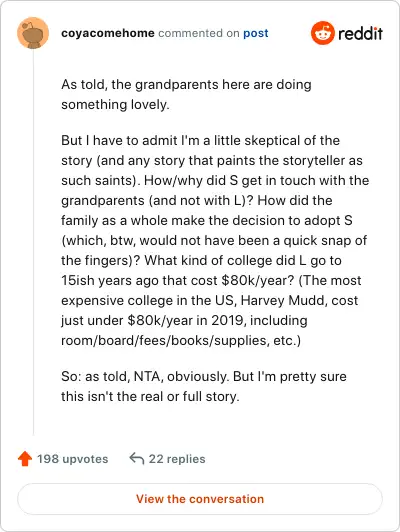Click the "commented on" header text
This screenshot has width=400, height=532.
[199, 33]
